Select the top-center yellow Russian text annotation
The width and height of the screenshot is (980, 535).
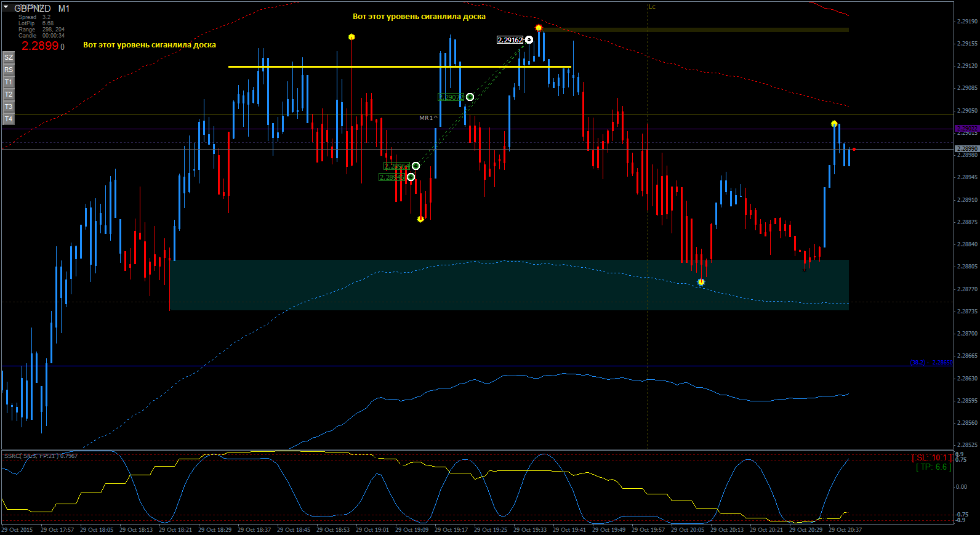pyautogui.click(x=419, y=17)
